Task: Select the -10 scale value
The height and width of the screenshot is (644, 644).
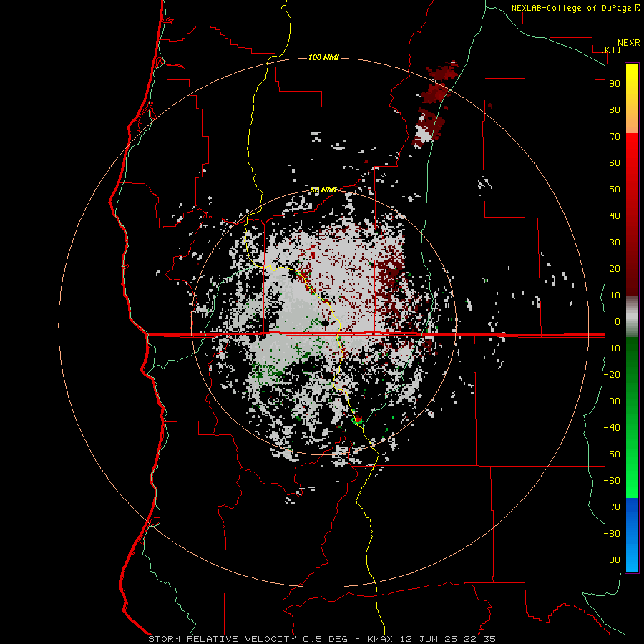Action: coord(612,348)
